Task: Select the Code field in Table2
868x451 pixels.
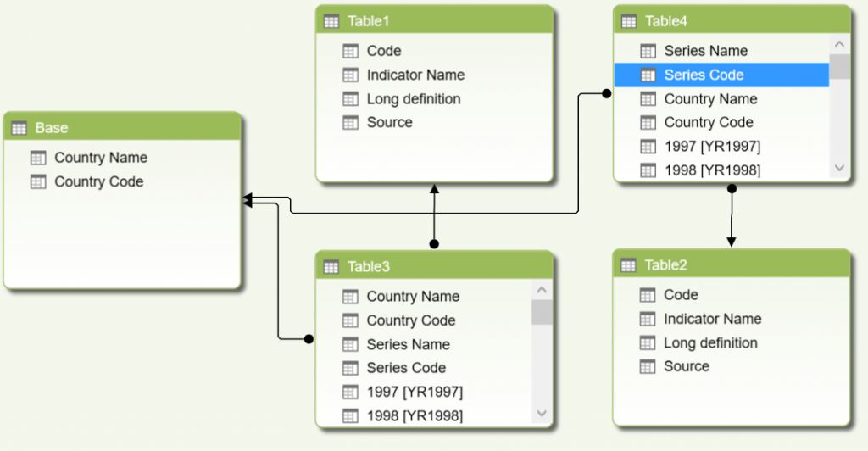Action: 681,295
